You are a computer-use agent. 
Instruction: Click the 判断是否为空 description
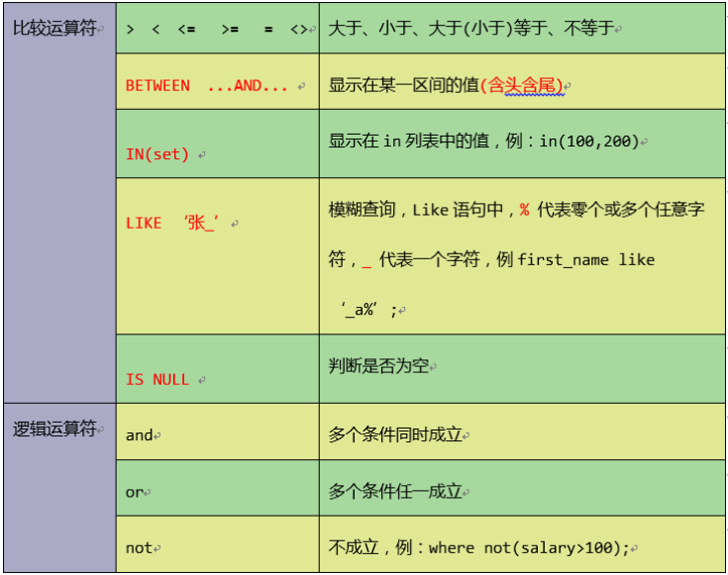(x=378, y=366)
